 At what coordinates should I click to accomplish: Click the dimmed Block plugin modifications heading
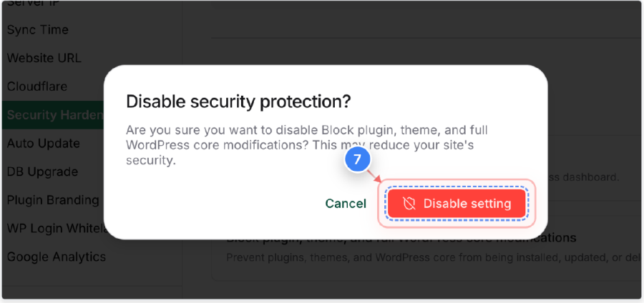(401, 239)
